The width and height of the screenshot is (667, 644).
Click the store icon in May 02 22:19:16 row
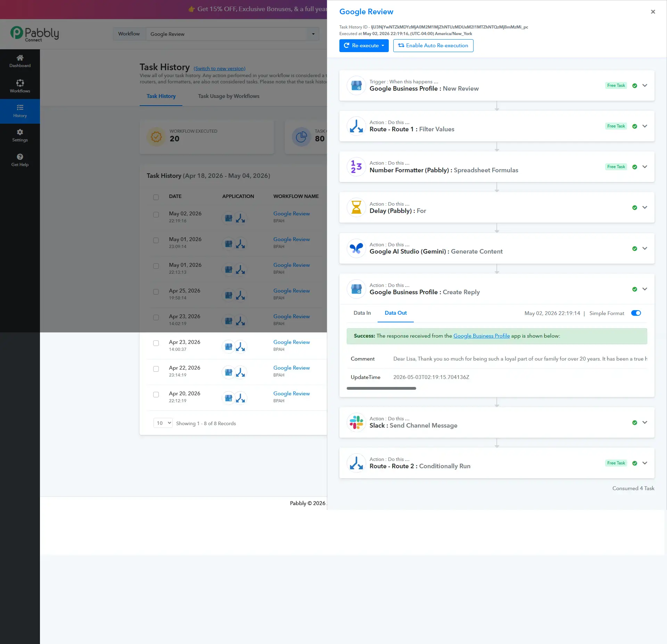(x=228, y=218)
